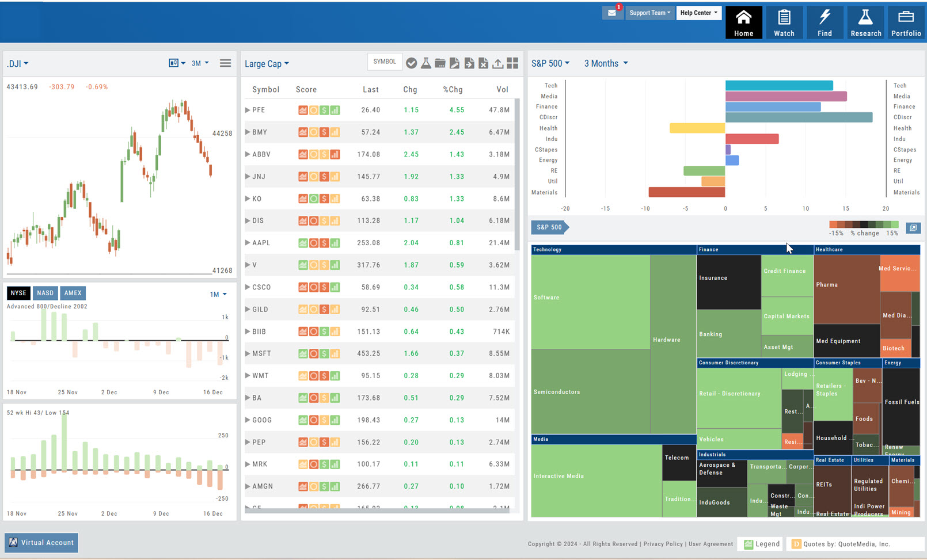The height and width of the screenshot is (560, 927).
Task: Open the .DJI index selector dropdown
Action: 18,64
